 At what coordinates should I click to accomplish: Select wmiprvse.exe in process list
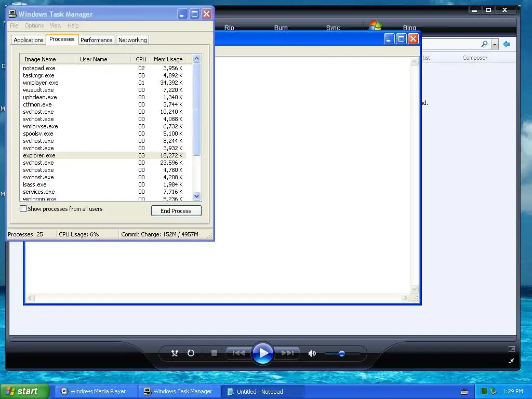[x=103, y=126]
